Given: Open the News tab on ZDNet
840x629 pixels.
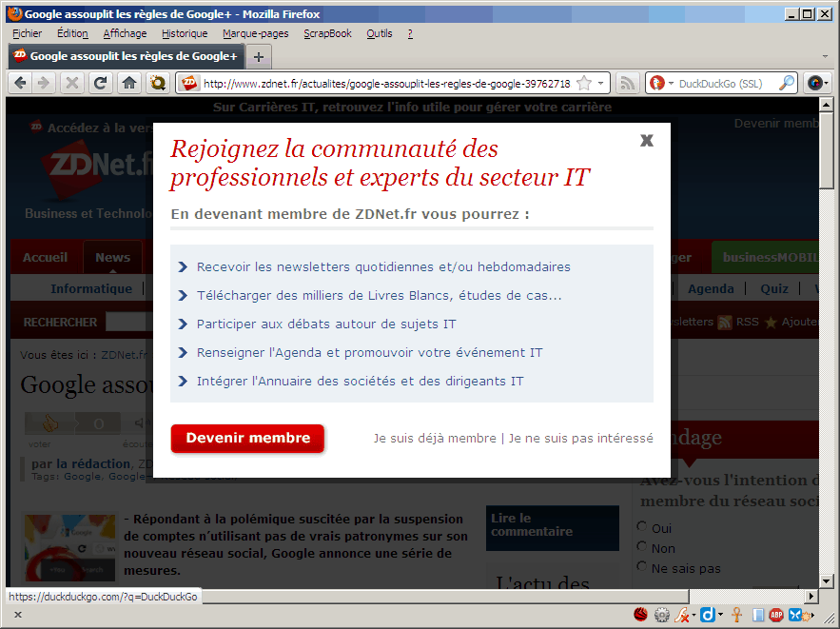Looking at the screenshot, I should click(112, 258).
